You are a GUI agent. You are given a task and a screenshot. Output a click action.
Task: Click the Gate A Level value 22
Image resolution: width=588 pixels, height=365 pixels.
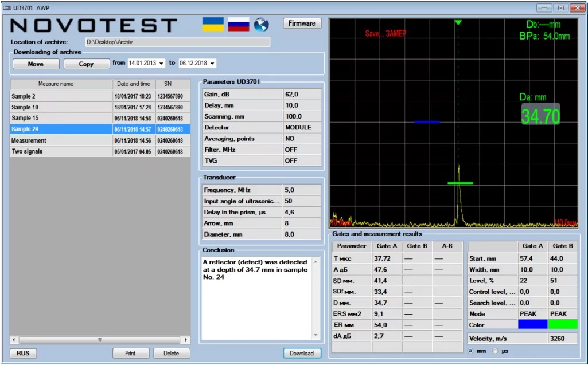click(x=532, y=280)
